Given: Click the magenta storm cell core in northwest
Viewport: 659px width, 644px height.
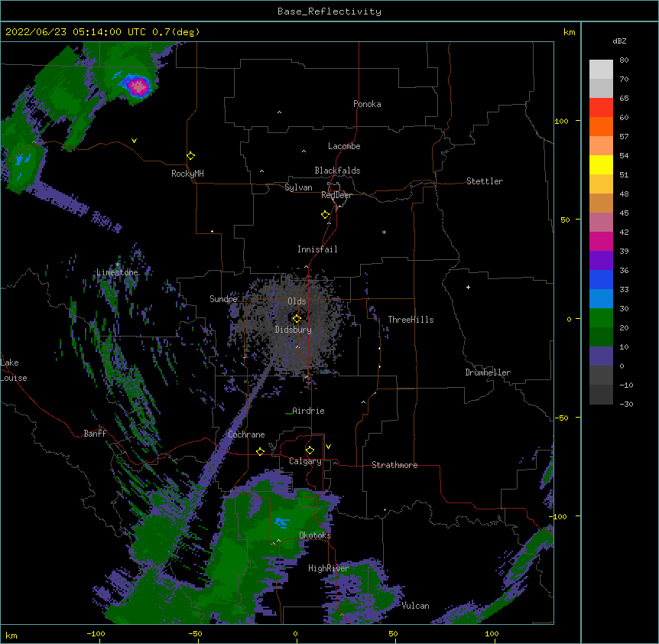Looking at the screenshot, I should pos(138,86).
